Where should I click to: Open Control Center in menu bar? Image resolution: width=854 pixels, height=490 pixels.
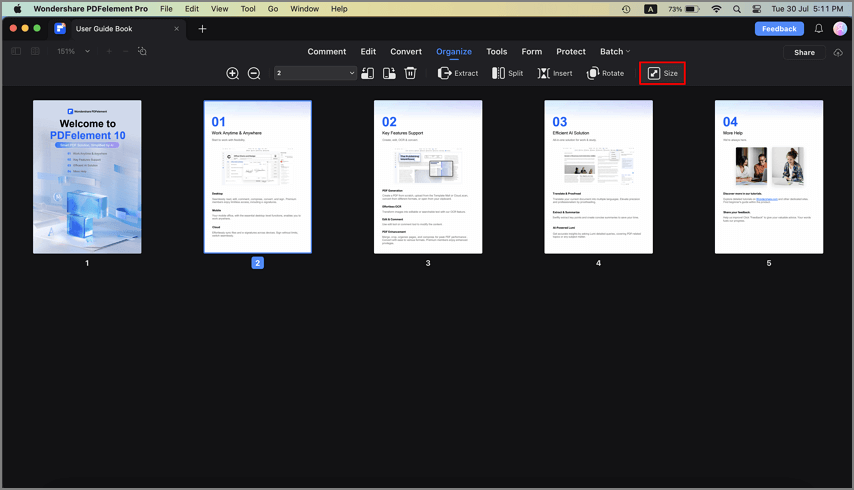(x=757, y=9)
